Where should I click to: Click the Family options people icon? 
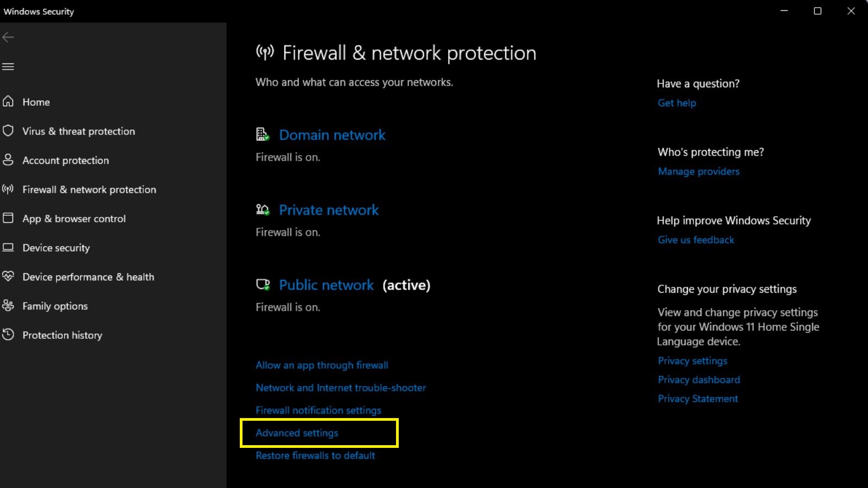point(8,305)
